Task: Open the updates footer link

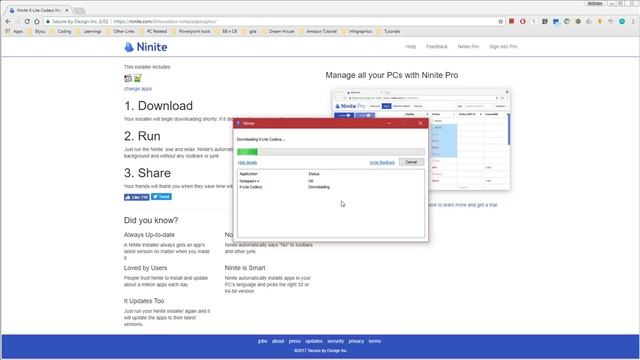Action: 313,341
